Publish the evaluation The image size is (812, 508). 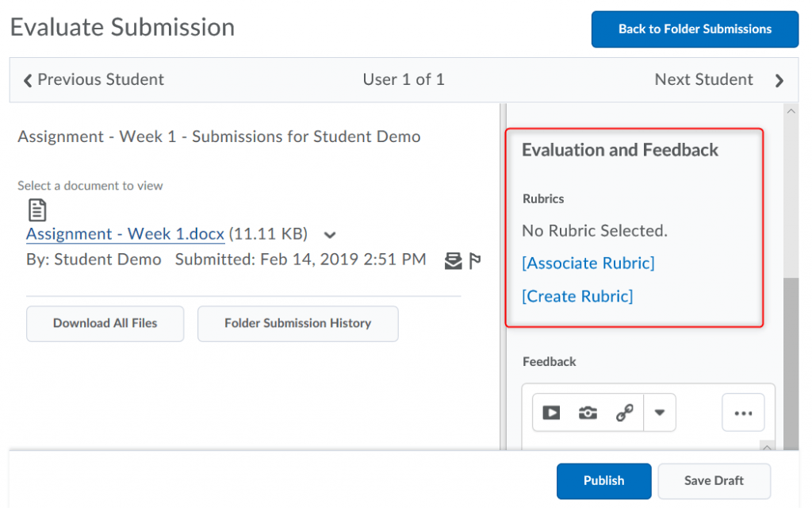click(603, 481)
